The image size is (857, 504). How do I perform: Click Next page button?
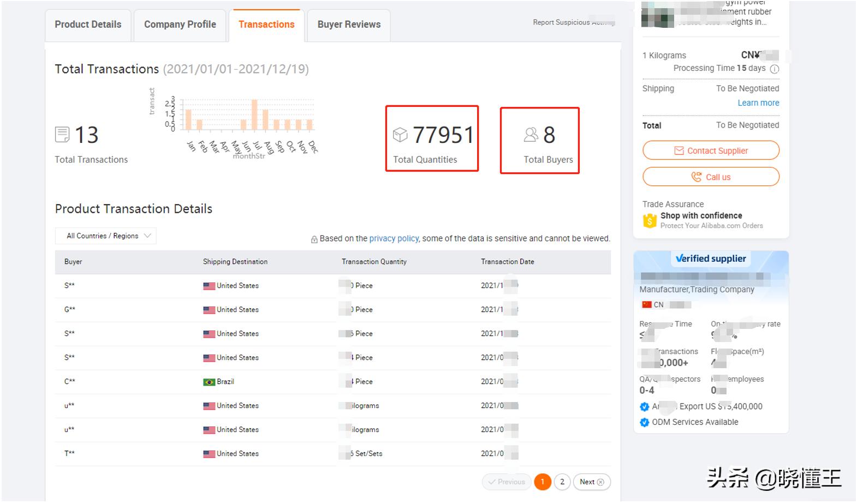591,482
